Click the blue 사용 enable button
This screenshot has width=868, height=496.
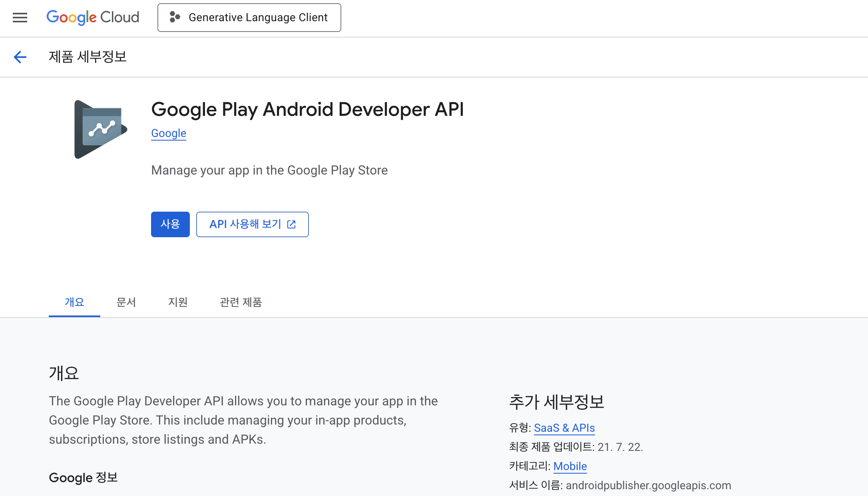point(170,224)
